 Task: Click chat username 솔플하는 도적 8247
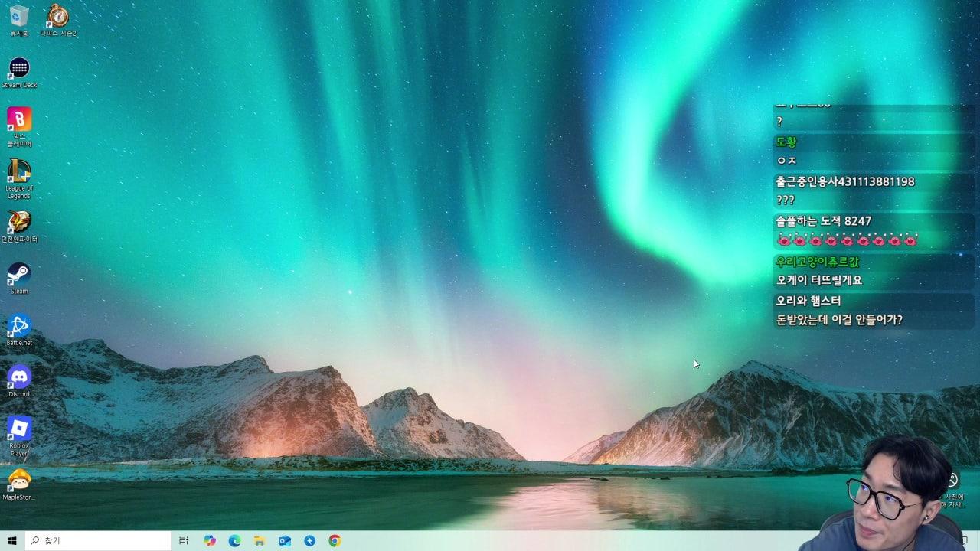824,221
